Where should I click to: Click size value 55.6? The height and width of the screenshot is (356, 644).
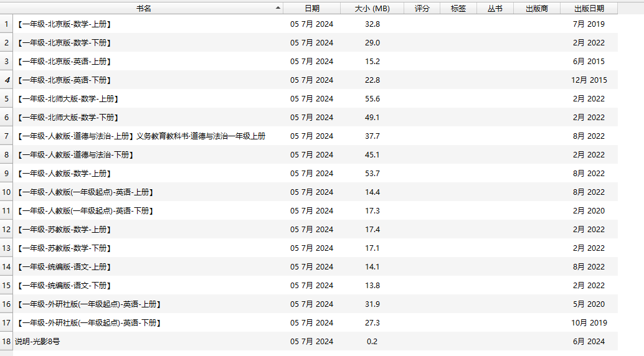click(372, 99)
